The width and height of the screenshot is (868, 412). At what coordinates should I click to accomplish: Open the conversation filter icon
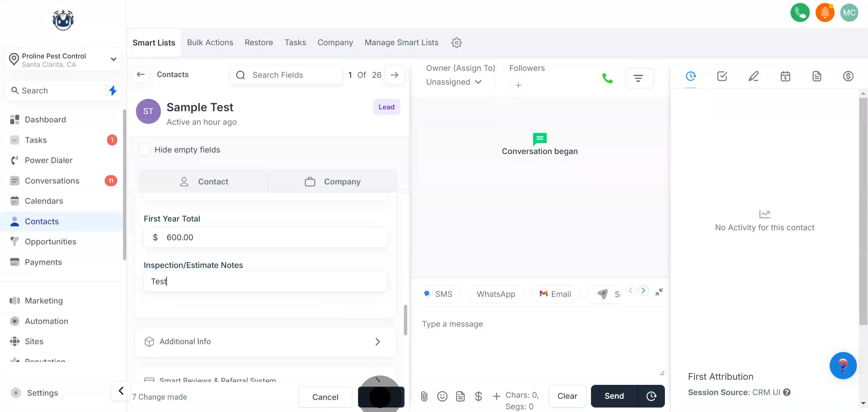[639, 78]
